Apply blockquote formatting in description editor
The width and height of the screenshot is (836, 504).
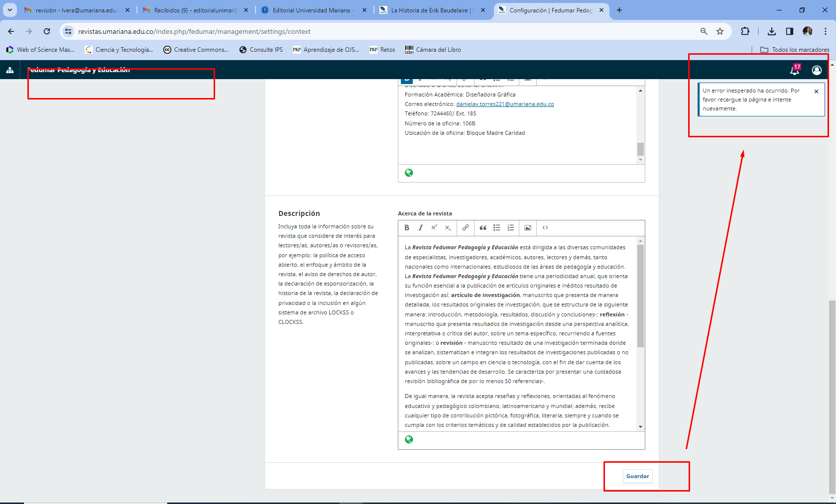482,228
